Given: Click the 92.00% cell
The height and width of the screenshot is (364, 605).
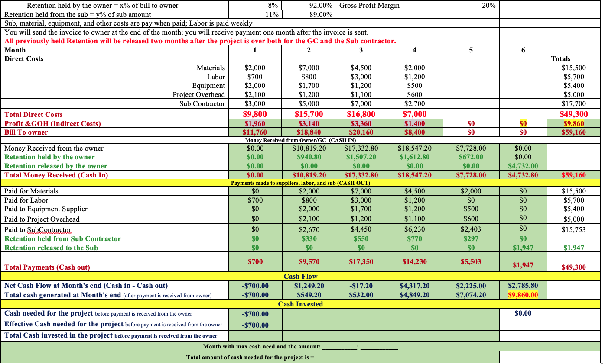Looking at the screenshot, I should click(309, 6).
